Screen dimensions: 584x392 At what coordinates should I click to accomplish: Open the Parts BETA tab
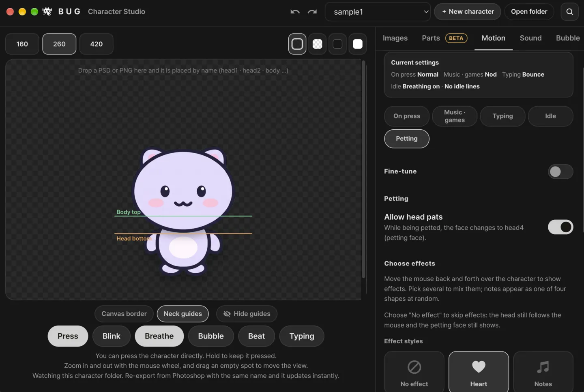coord(444,38)
